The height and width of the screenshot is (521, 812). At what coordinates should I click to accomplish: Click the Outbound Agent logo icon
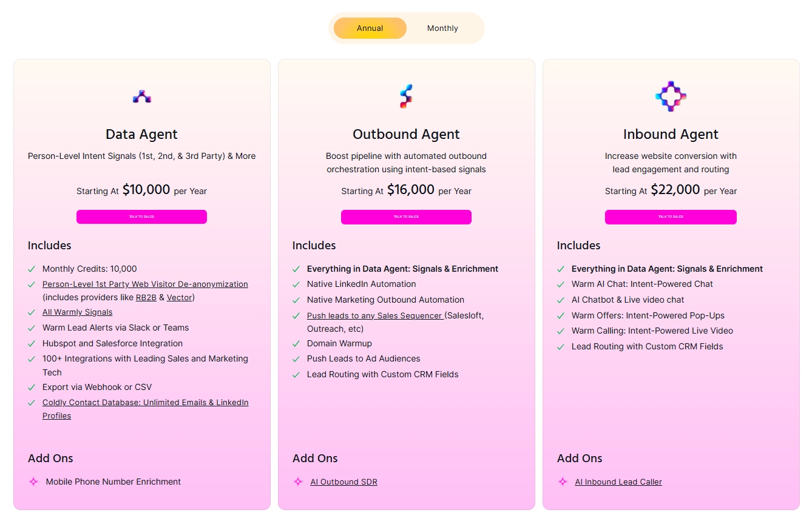(x=406, y=96)
